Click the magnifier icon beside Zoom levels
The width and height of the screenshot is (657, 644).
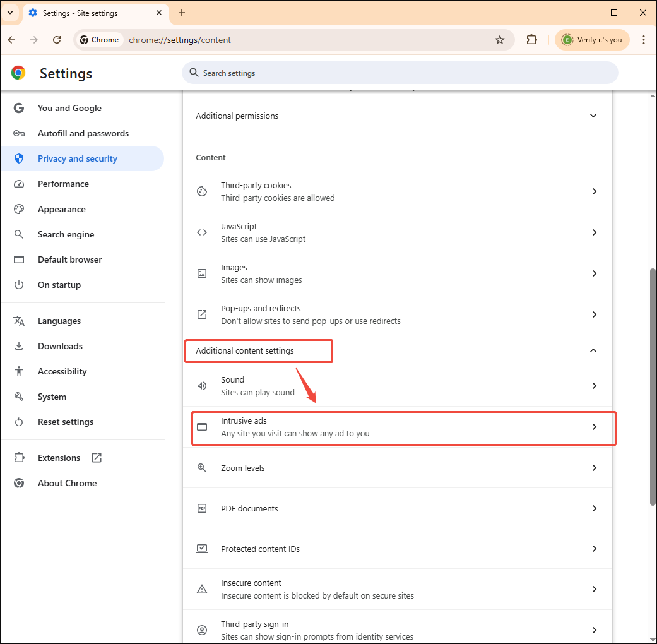(x=202, y=467)
